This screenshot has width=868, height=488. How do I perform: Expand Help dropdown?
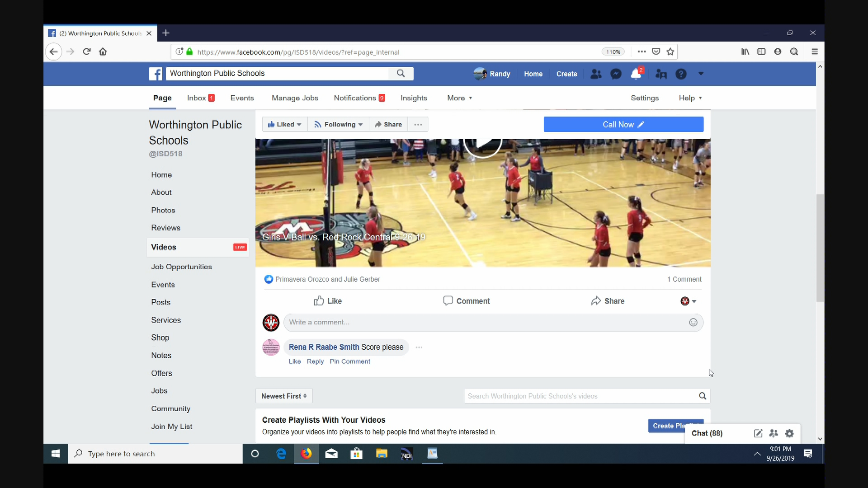690,98
